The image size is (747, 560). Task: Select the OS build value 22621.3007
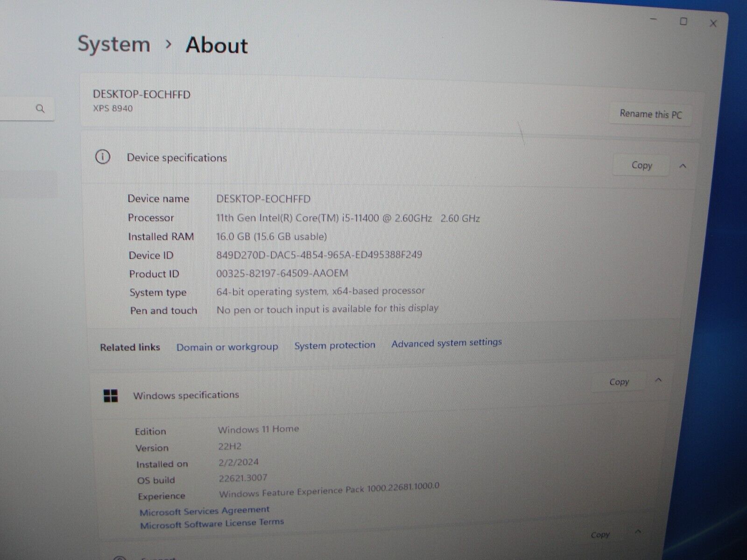[x=243, y=478]
